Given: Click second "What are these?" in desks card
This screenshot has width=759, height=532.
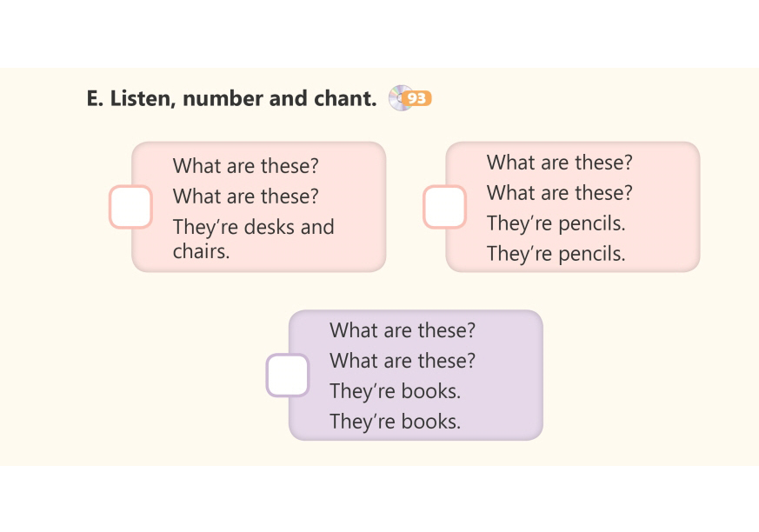Looking at the screenshot, I should pos(246,196).
